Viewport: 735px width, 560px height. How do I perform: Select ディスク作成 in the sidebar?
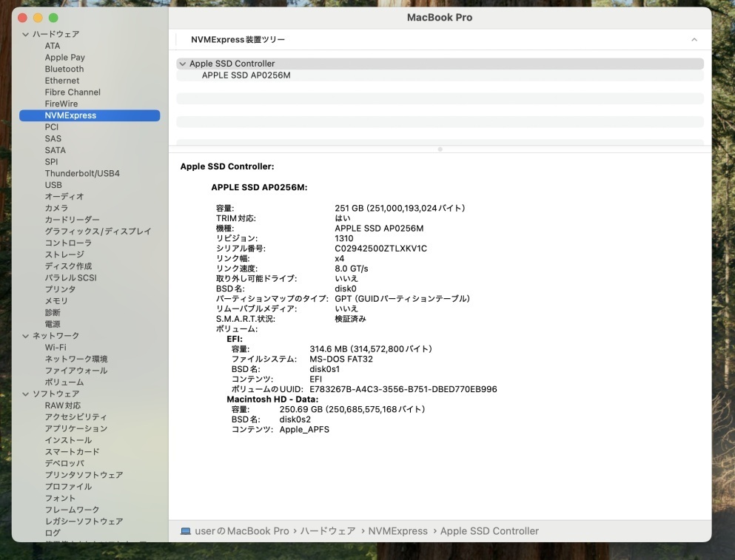click(x=68, y=266)
